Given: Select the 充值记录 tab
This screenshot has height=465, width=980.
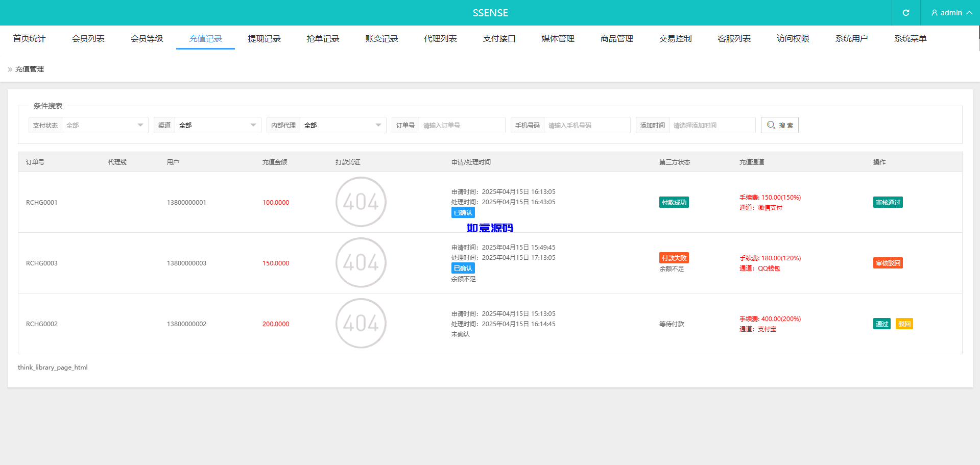Looking at the screenshot, I should [x=205, y=39].
